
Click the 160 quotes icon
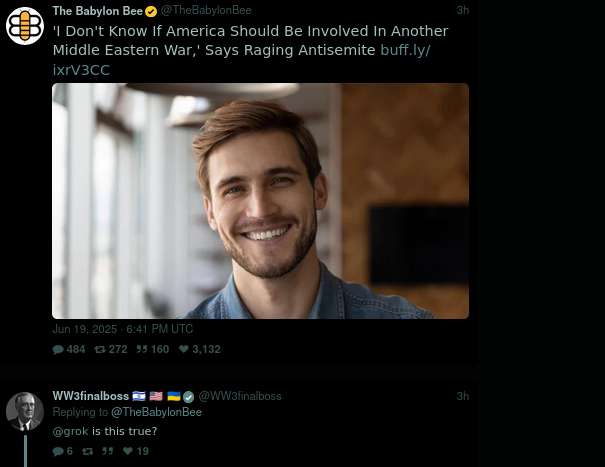tap(141, 349)
